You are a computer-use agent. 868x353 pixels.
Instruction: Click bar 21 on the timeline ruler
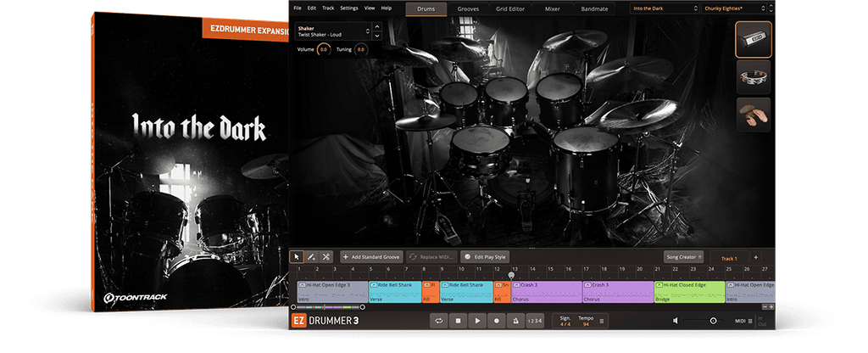point(658,269)
